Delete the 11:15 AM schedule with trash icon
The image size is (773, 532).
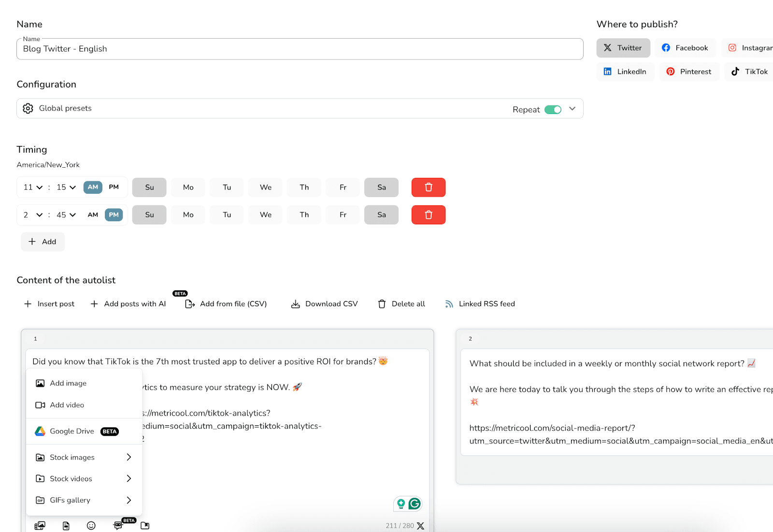click(x=428, y=187)
